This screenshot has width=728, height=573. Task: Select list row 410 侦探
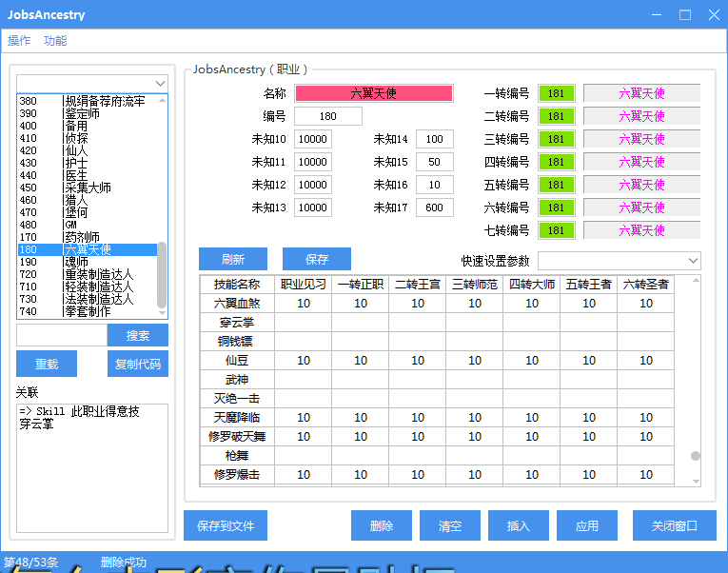pos(88,138)
